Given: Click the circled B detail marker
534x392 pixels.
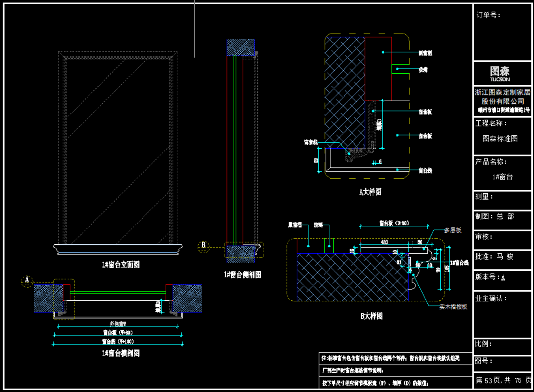Looking at the screenshot, I should coord(204,245).
